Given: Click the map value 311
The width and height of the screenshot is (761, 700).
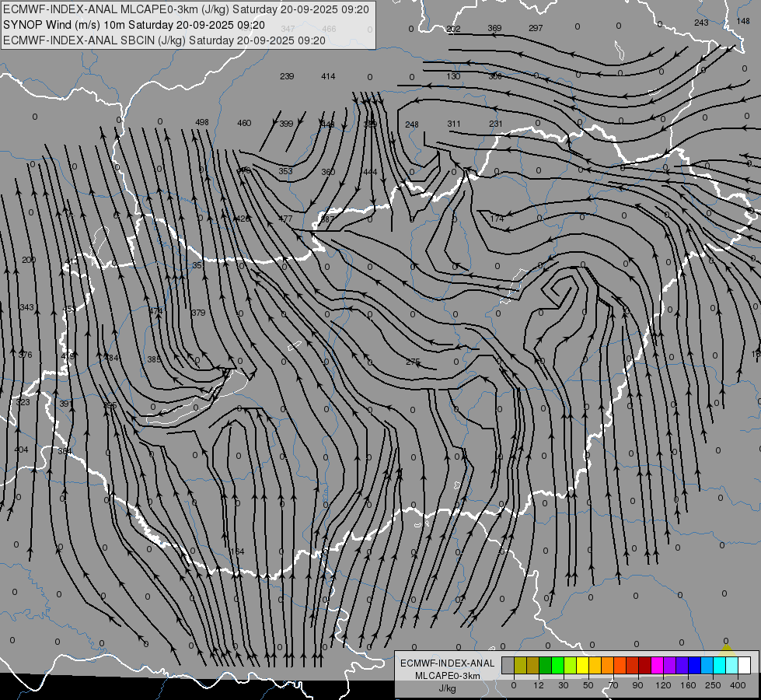Looking at the screenshot, I should pyautogui.click(x=454, y=124).
